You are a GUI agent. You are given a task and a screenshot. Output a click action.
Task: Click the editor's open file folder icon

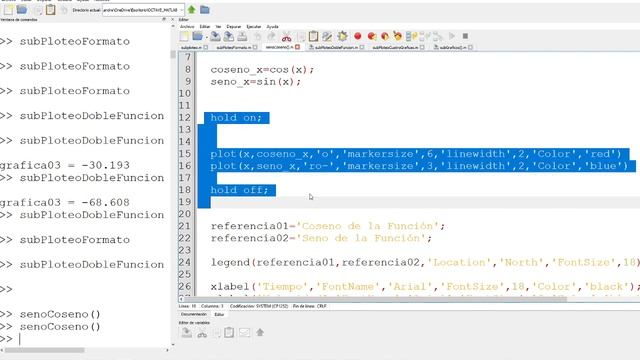[198, 36]
